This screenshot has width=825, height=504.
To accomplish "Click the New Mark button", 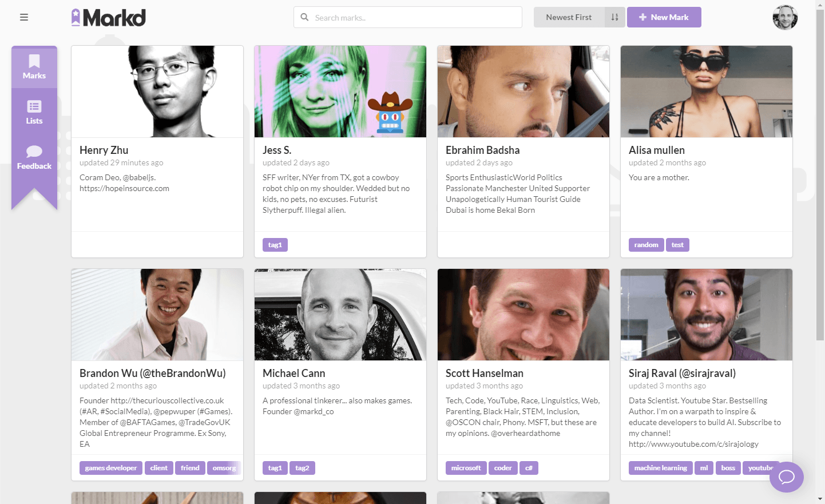I will (664, 17).
